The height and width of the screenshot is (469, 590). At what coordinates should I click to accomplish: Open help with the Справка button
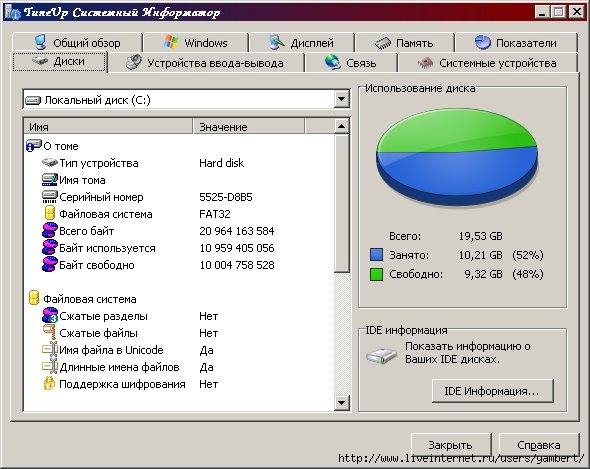point(539,445)
